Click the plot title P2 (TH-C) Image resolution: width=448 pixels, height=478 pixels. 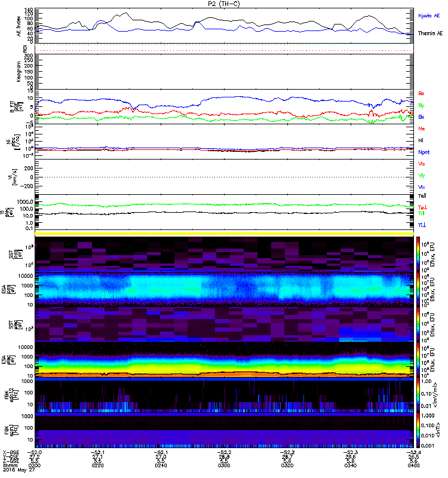pos(224,4)
